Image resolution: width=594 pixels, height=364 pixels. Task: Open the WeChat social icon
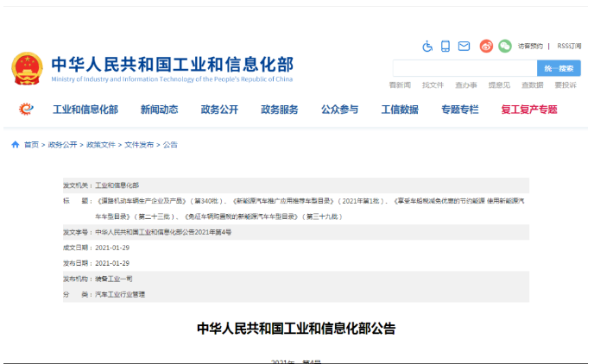[x=504, y=46]
